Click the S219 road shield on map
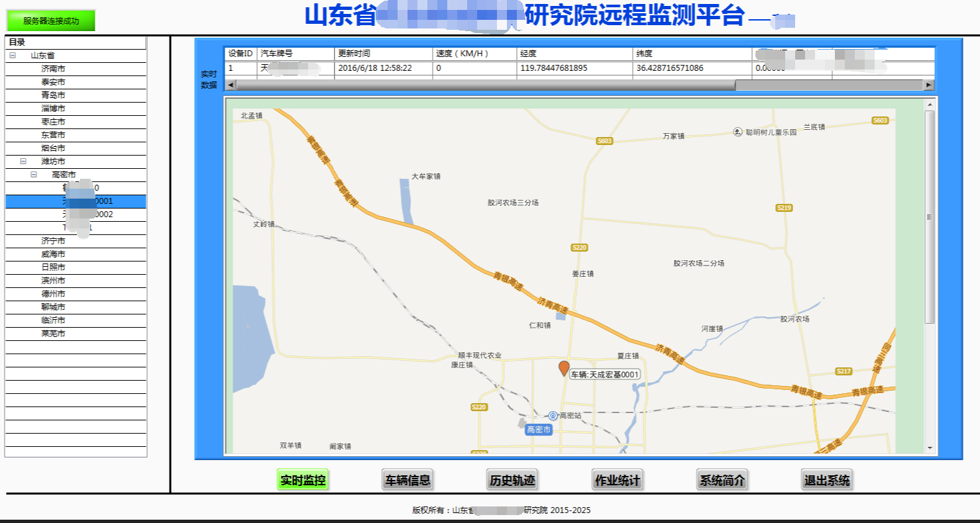Viewport: 980px width, 523px height. point(784,208)
